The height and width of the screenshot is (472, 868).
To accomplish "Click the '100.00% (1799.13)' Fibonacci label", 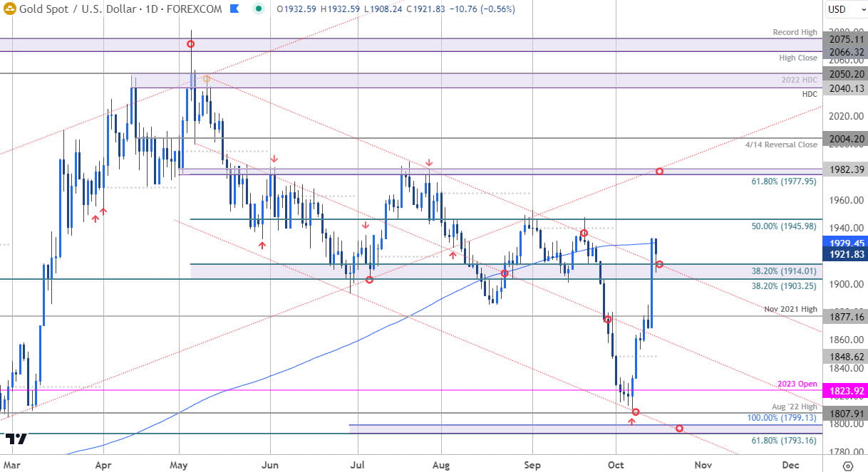I will 783,416.
